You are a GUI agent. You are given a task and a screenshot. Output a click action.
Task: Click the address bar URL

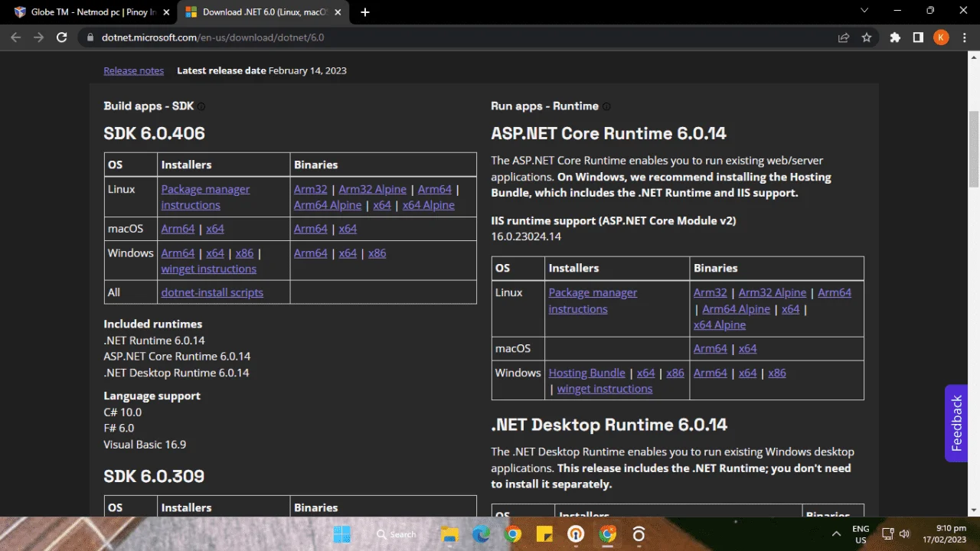[213, 37]
